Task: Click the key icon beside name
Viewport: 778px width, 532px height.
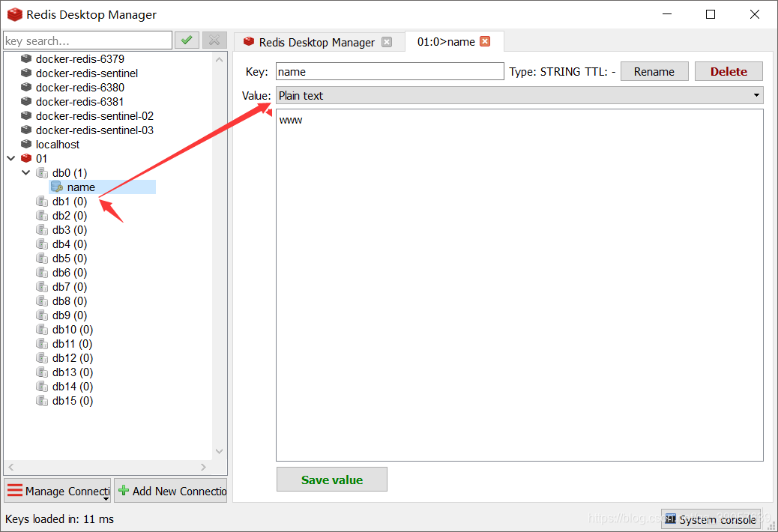Action: [x=57, y=187]
